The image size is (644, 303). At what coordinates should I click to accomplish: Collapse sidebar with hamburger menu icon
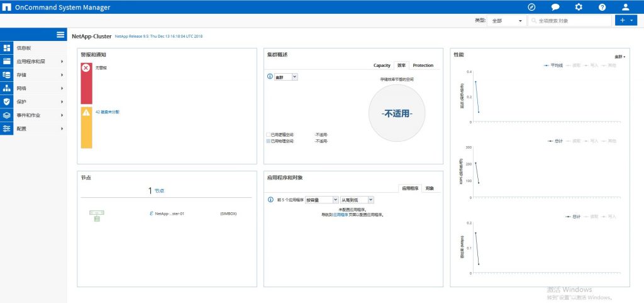pyautogui.click(x=60, y=35)
